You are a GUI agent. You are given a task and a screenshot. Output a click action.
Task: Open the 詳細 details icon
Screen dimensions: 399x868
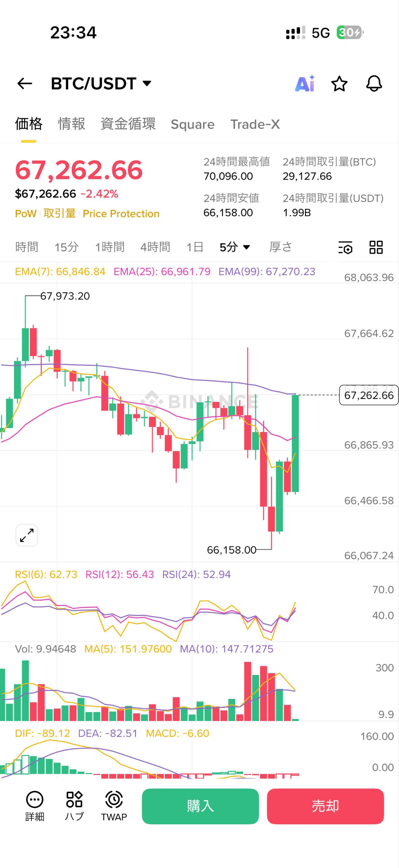click(x=34, y=806)
